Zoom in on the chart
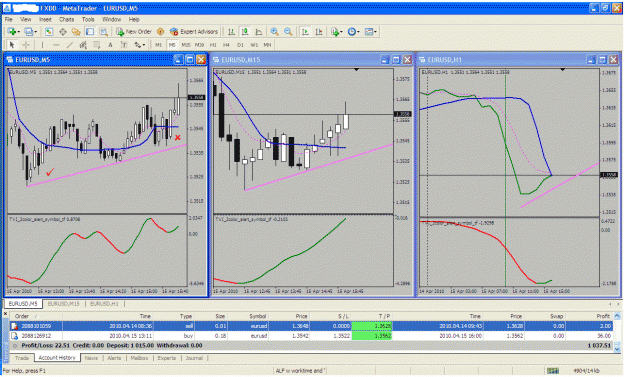This screenshot has width=625, height=377. (274, 31)
